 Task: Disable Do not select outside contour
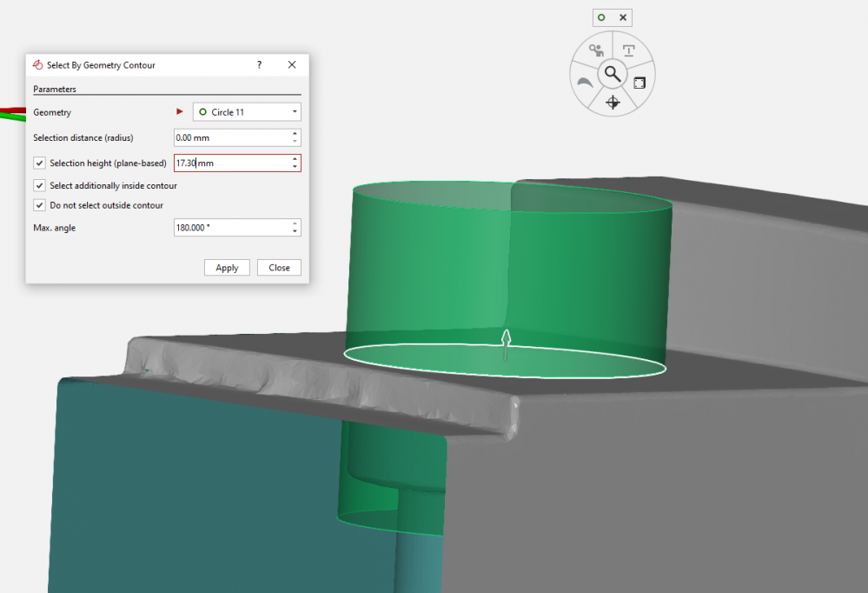point(39,205)
